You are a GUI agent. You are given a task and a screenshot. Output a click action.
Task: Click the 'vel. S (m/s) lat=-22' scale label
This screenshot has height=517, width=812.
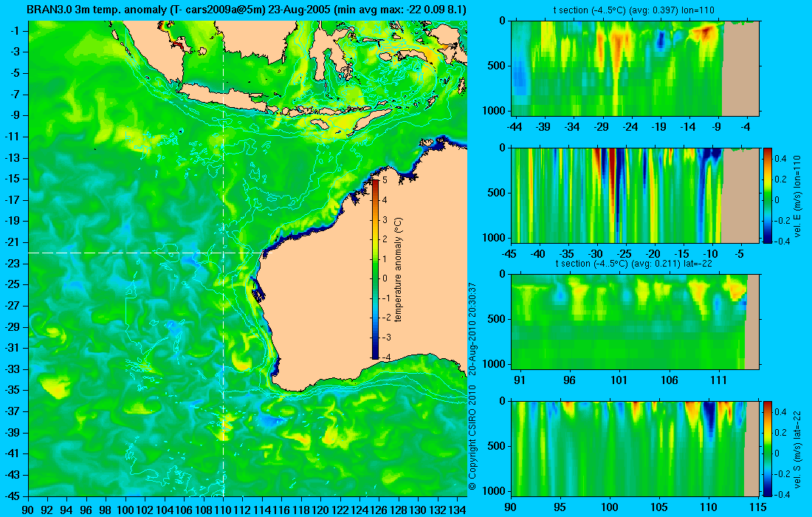pyautogui.click(x=797, y=448)
